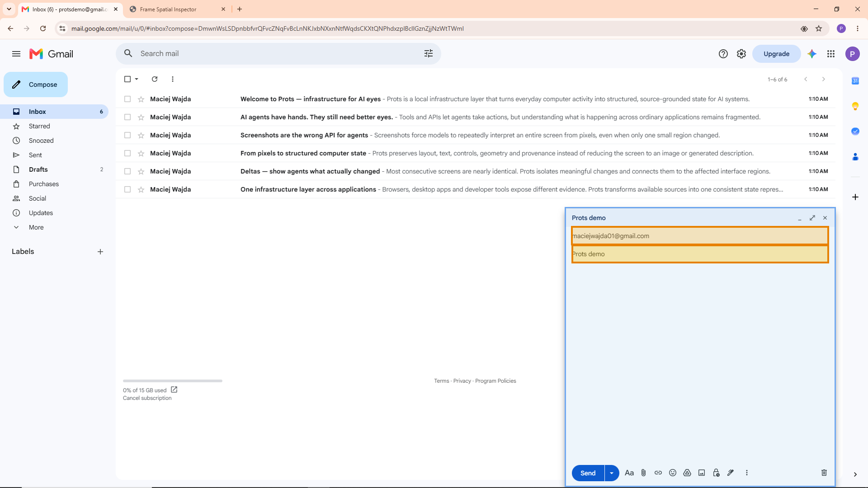This screenshot has height=488, width=868.
Task: Star the 'One infrastructure layer' email
Action: (141, 189)
